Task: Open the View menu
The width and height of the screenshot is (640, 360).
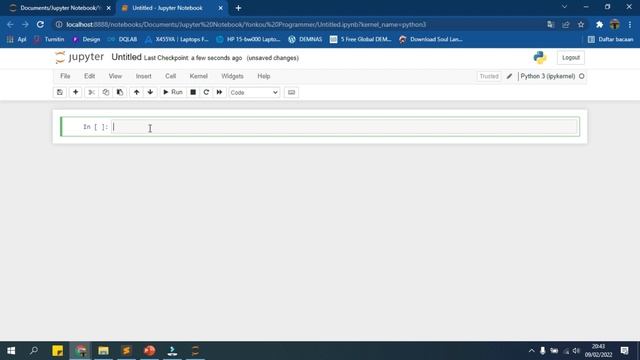Action: [115, 76]
